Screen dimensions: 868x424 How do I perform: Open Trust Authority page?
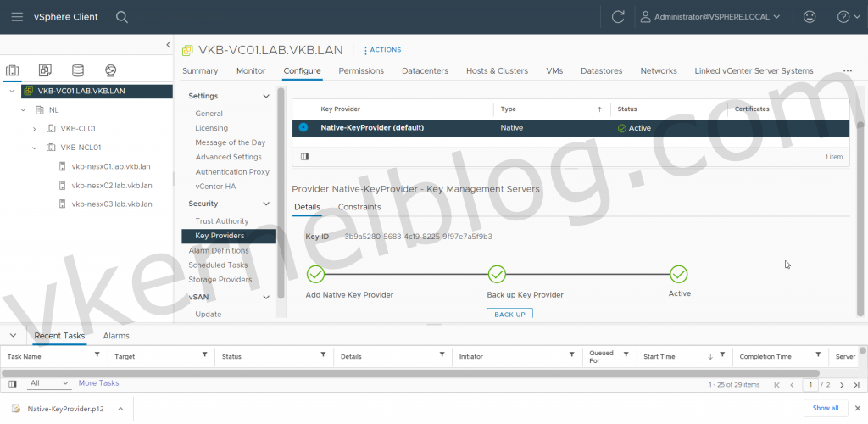tap(221, 220)
